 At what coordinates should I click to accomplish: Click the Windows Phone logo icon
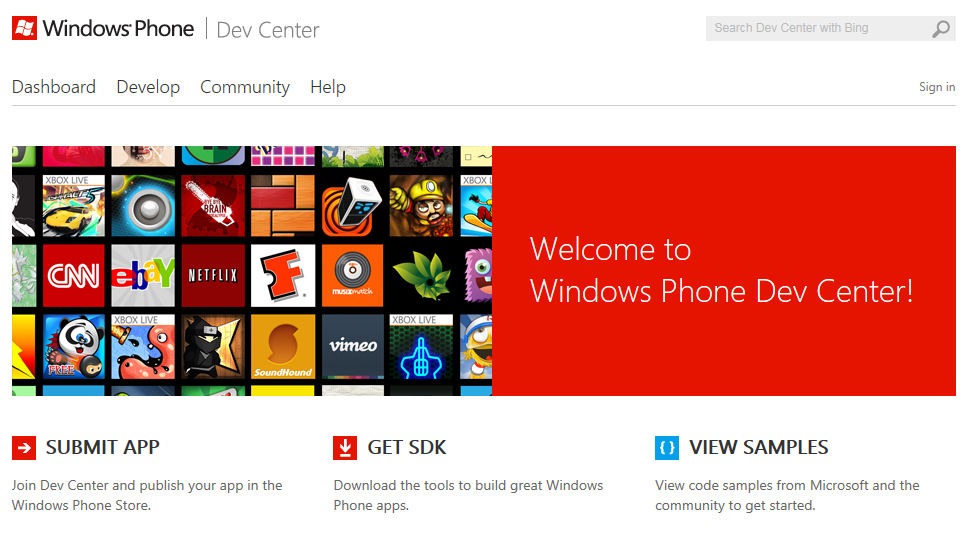(x=24, y=28)
